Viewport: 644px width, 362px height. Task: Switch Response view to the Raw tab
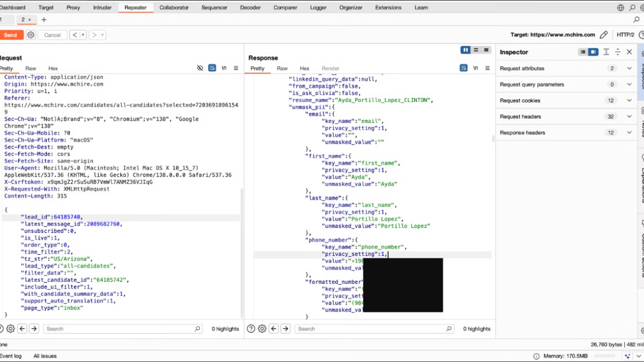click(282, 68)
